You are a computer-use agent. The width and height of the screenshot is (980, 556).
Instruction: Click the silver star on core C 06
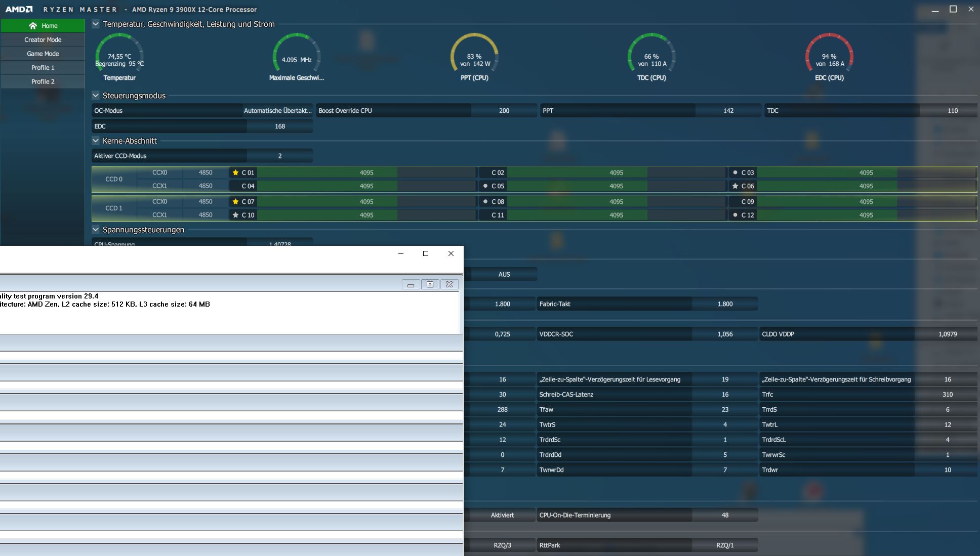pos(735,186)
